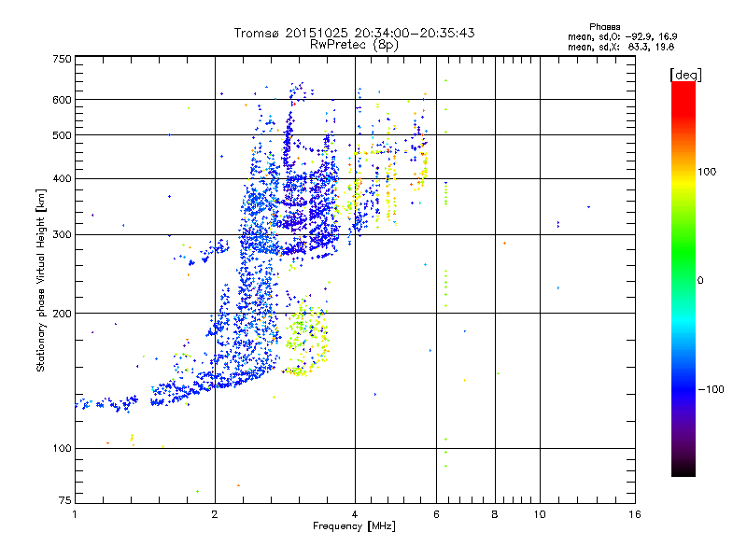
Task: Click the x-axis tick label '16'
Action: point(635,514)
